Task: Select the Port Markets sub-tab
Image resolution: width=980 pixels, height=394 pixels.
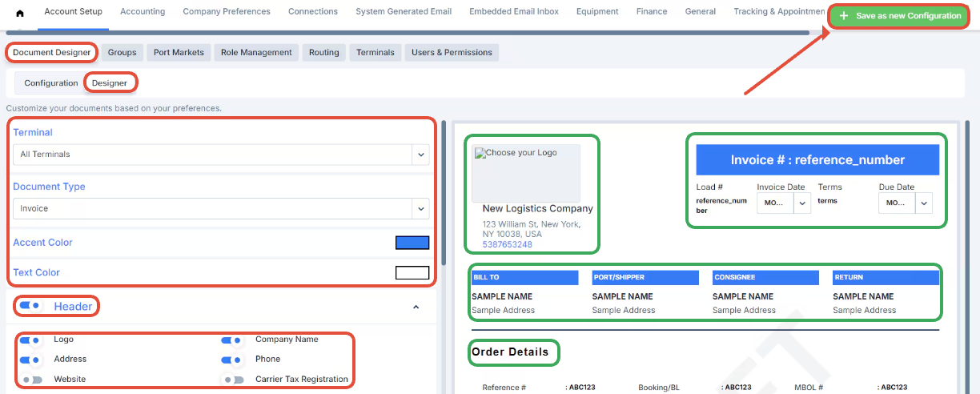Action: (x=179, y=52)
